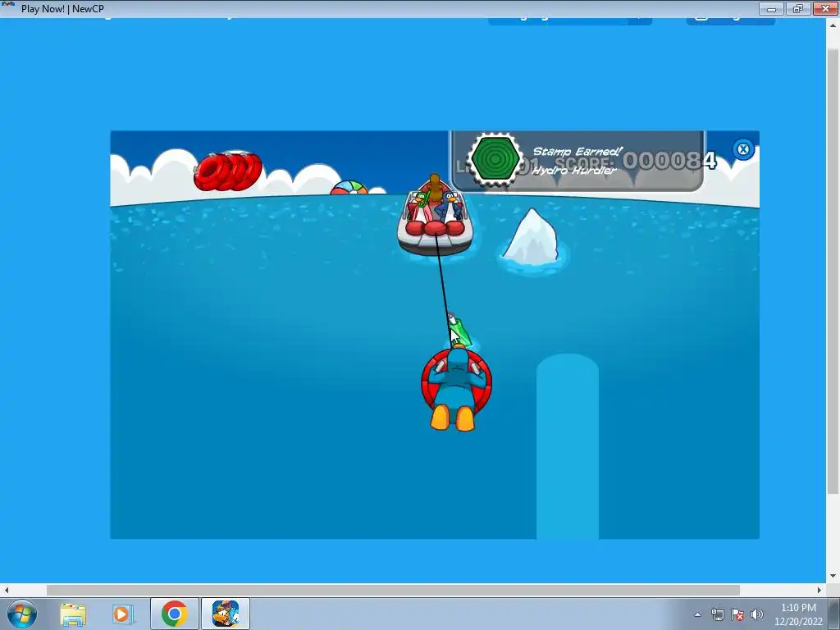Click the stack of red life tubes
Image resolution: width=840 pixels, height=630 pixels.
click(x=228, y=171)
